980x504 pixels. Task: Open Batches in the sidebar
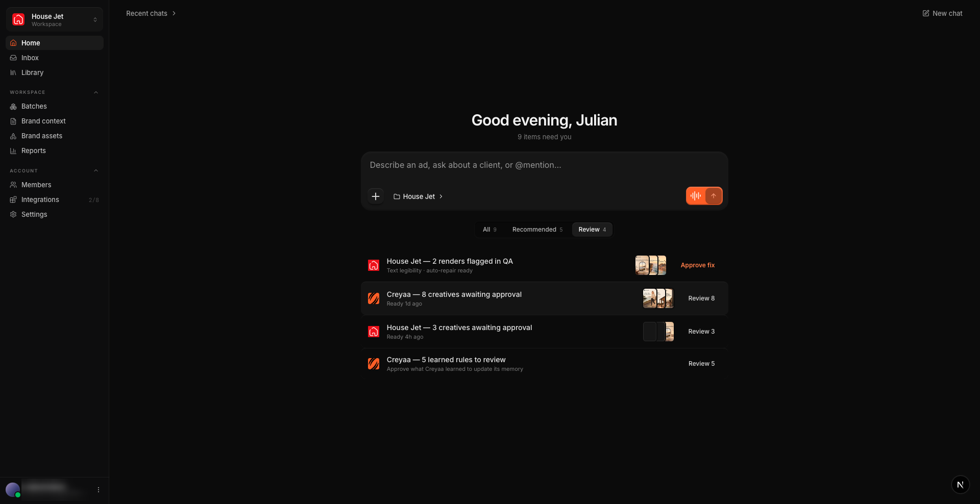pyautogui.click(x=55, y=106)
